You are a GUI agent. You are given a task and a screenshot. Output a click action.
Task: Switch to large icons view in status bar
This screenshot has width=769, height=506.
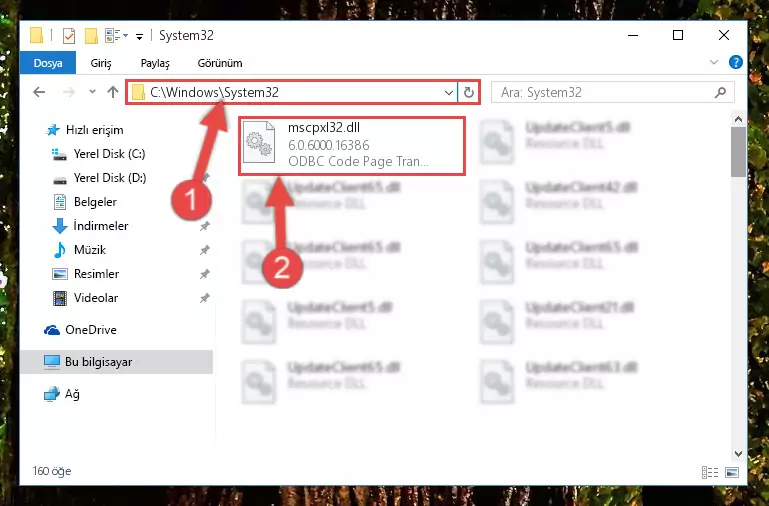point(732,472)
